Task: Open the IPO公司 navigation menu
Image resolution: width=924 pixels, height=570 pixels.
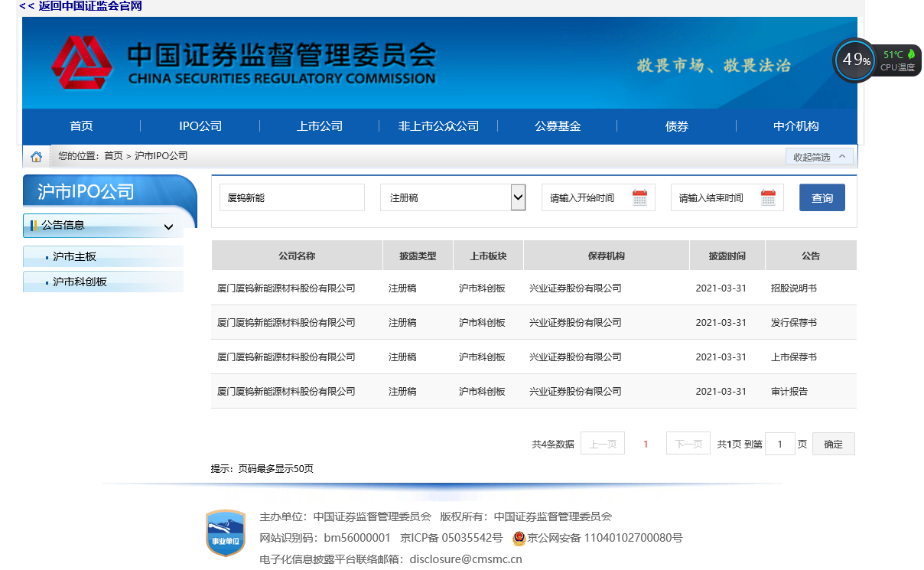Action: click(200, 126)
